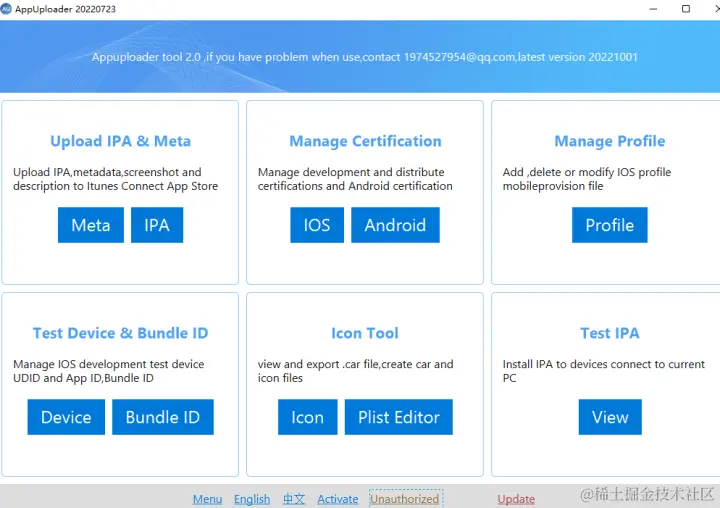Image resolution: width=720 pixels, height=508 pixels.
Task: Open the Menu link in footer
Action: pos(208,499)
